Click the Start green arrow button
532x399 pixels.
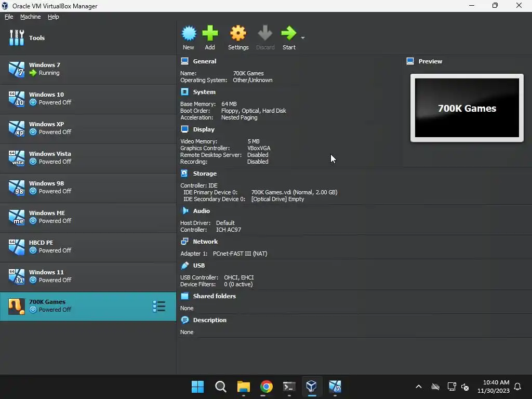click(x=289, y=33)
